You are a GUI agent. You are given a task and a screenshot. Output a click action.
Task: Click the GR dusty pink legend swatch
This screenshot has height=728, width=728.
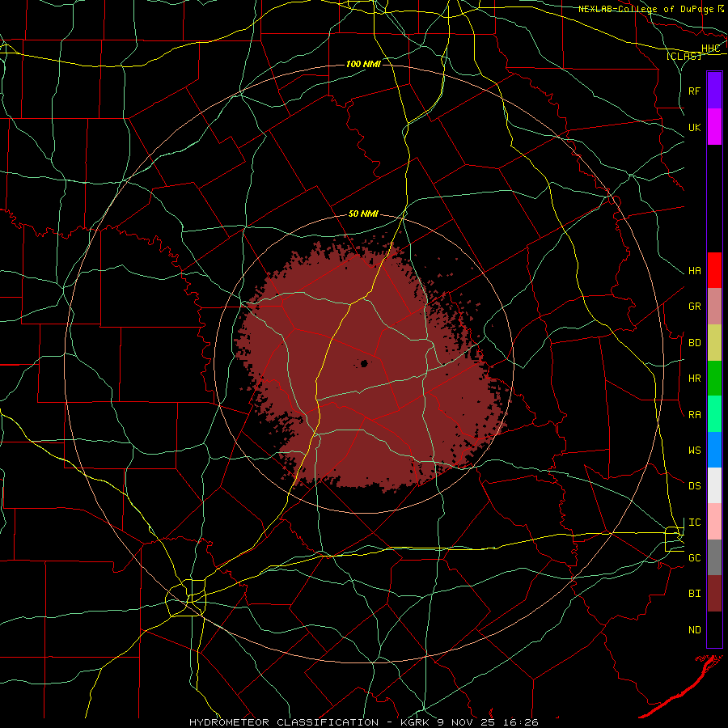click(x=714, y=307)
